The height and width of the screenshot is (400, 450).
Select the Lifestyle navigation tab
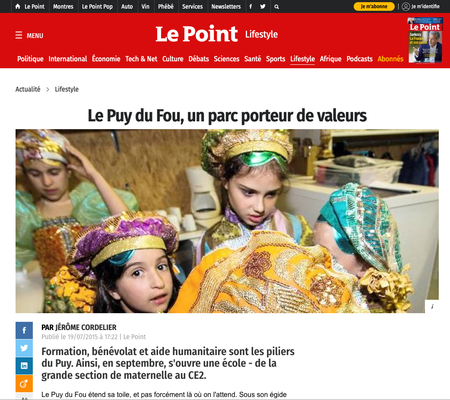click(302, 59)
